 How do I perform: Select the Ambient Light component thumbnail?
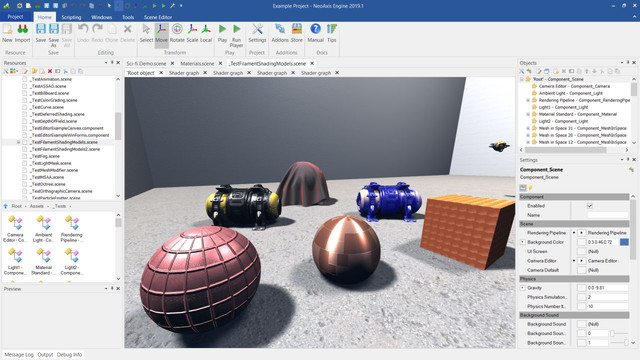pos(43,229)
